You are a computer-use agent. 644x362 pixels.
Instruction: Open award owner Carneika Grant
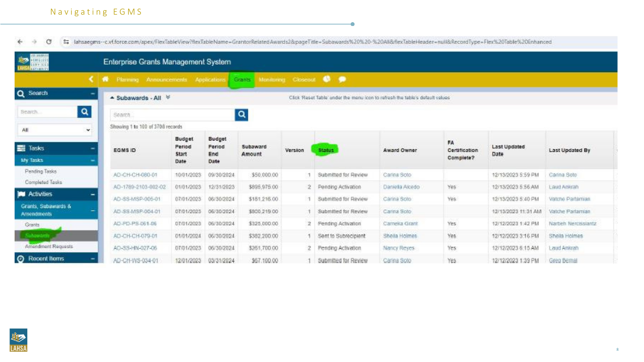(400, 223)
